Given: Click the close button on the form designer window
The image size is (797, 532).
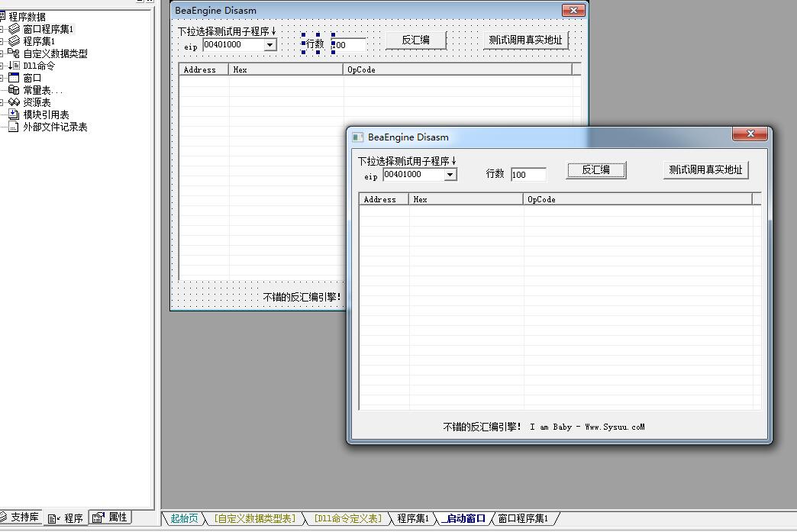Looking at the screenshot, I should [x=573, y=10].
